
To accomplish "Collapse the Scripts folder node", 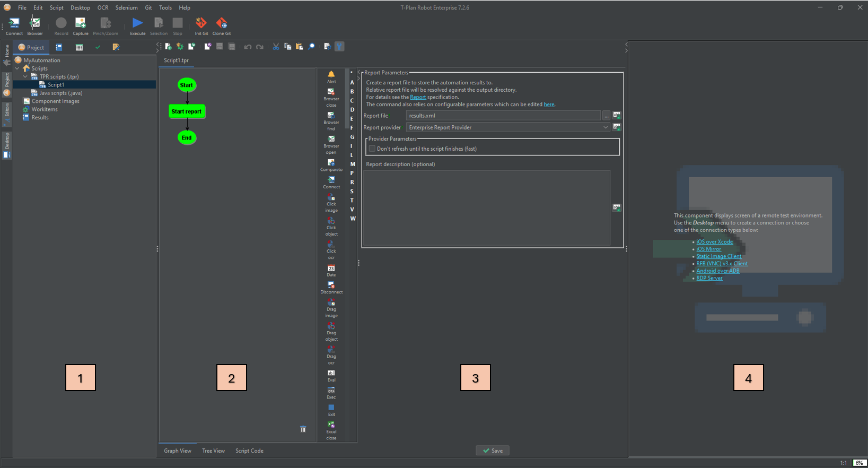I will click(x=17, y=68).
